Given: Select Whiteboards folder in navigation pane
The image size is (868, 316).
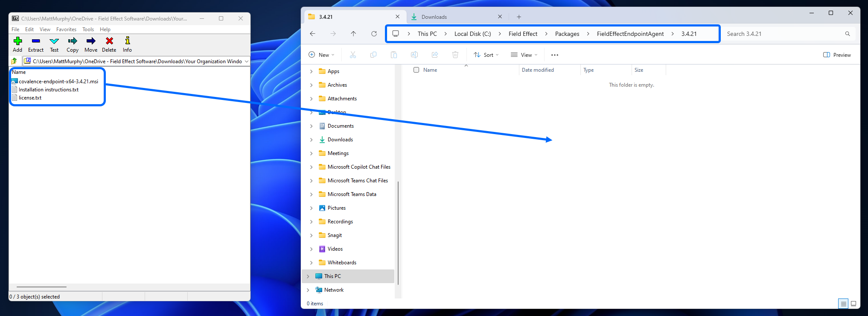Looking at the screenshot, I should point(342,263).
